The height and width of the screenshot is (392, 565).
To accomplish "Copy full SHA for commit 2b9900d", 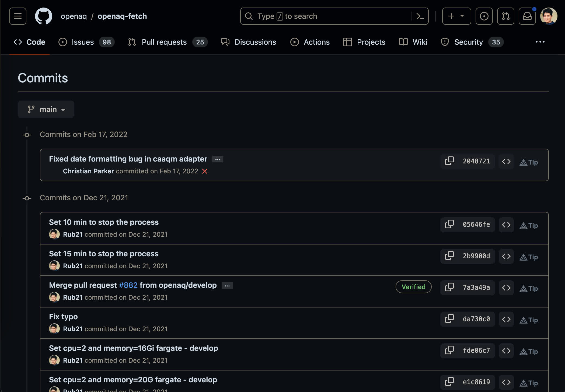I will click(449, 256).
